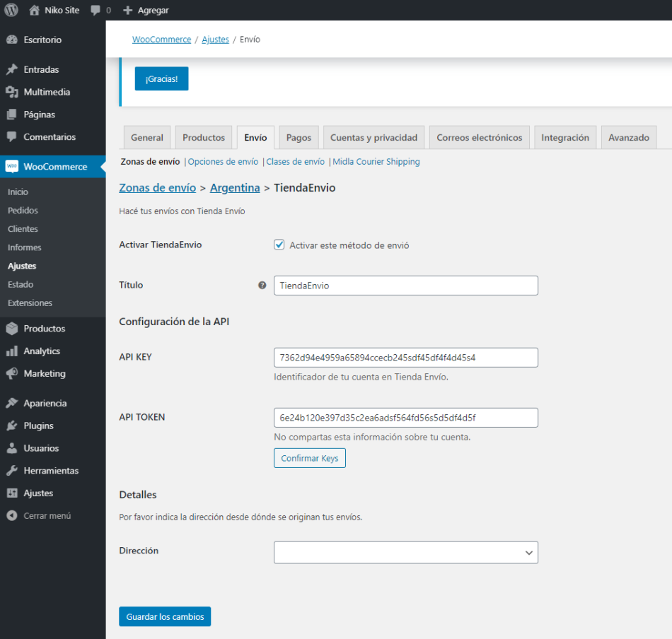
Task: Open the Agregar new content menu
Action: click(x=146, y=11)
